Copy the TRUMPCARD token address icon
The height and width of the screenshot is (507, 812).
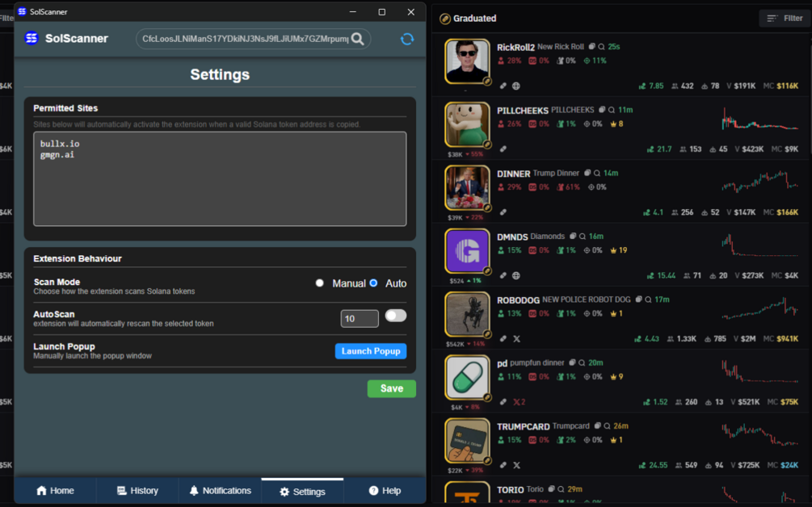coord(597,425)
